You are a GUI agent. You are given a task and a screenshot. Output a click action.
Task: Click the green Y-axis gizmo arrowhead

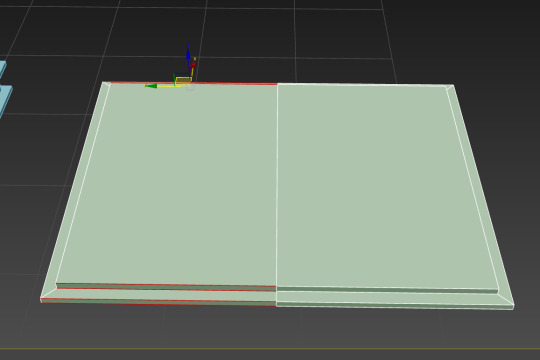[151, 86]
